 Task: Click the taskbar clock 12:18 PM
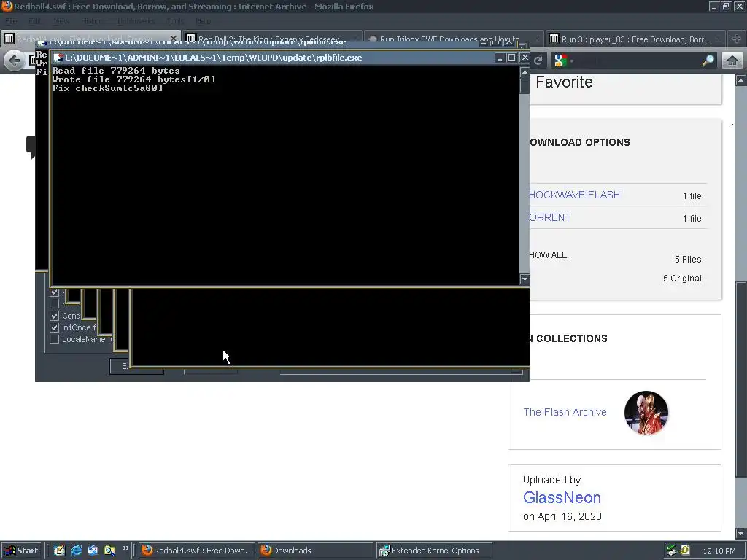(719, 551)
